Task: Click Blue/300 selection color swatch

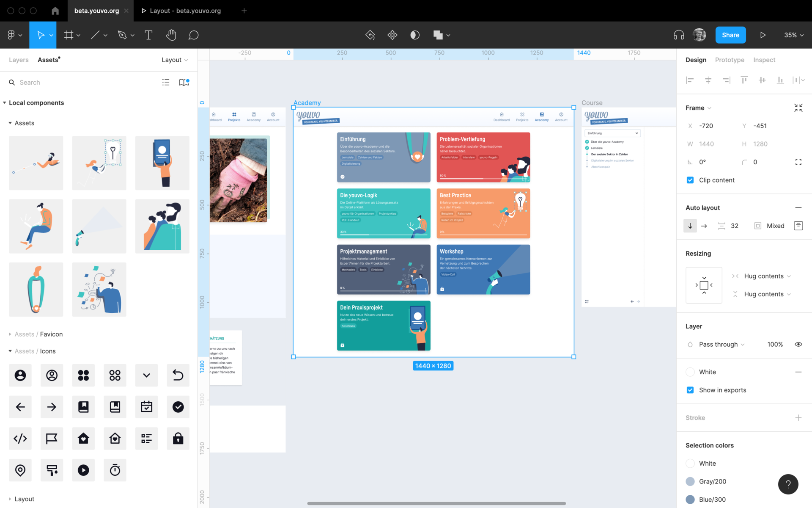Action: pos(690,500)
